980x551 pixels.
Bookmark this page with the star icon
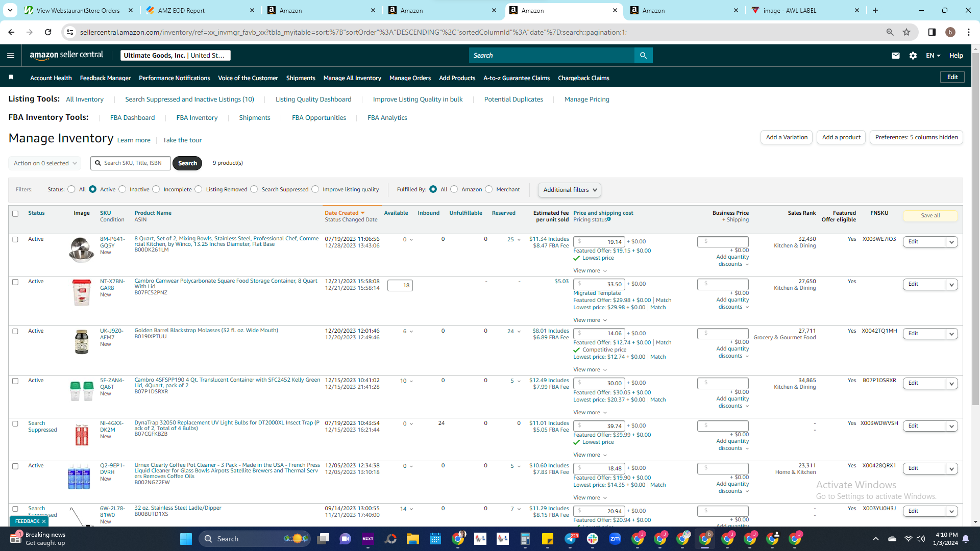906,32
